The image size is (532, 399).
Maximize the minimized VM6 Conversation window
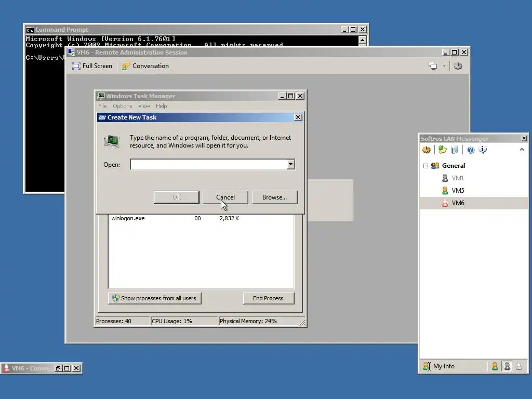[x=67, y=368]
